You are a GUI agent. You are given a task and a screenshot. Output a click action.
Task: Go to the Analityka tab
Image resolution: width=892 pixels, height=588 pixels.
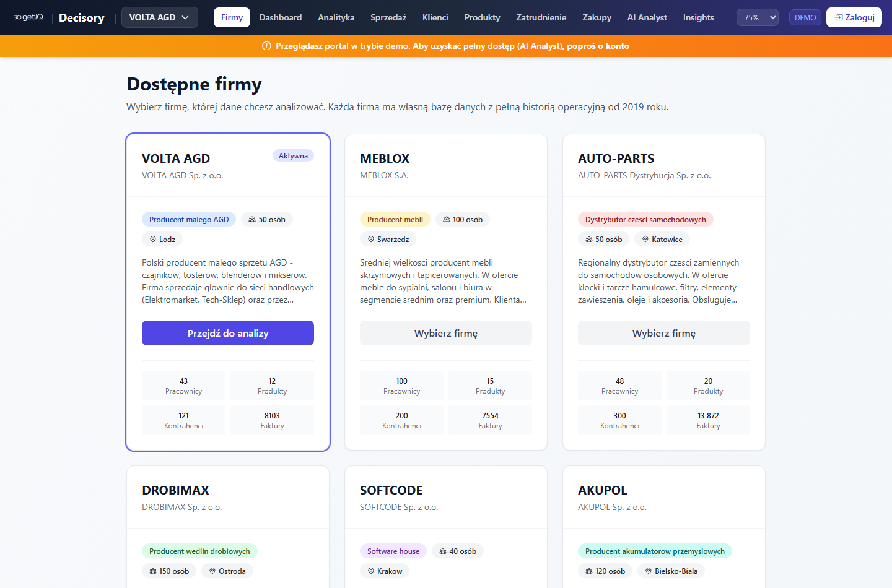tap(336, 17)
